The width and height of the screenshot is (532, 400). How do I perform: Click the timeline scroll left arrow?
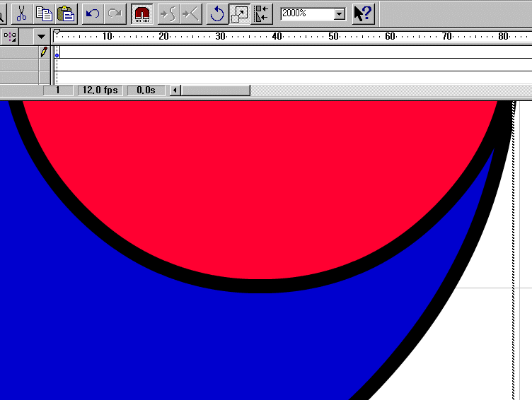[x=175, y=90]
